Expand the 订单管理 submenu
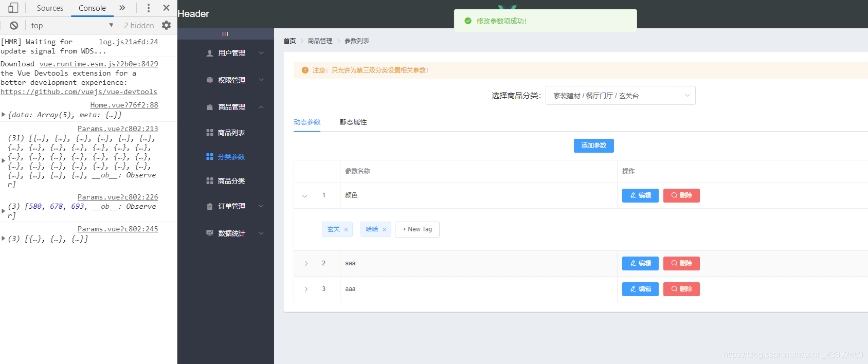The image size is (868, 364). click(x=261, y=206)
